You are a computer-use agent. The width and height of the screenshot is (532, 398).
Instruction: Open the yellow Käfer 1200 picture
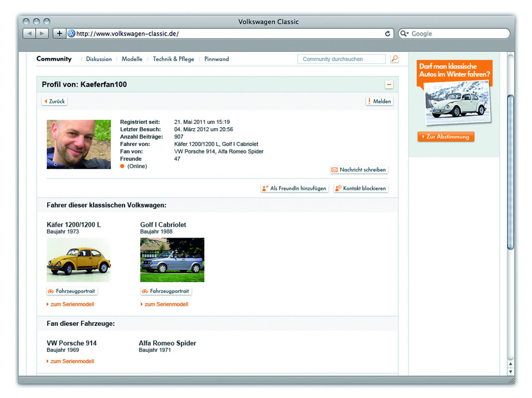(79, 259)
